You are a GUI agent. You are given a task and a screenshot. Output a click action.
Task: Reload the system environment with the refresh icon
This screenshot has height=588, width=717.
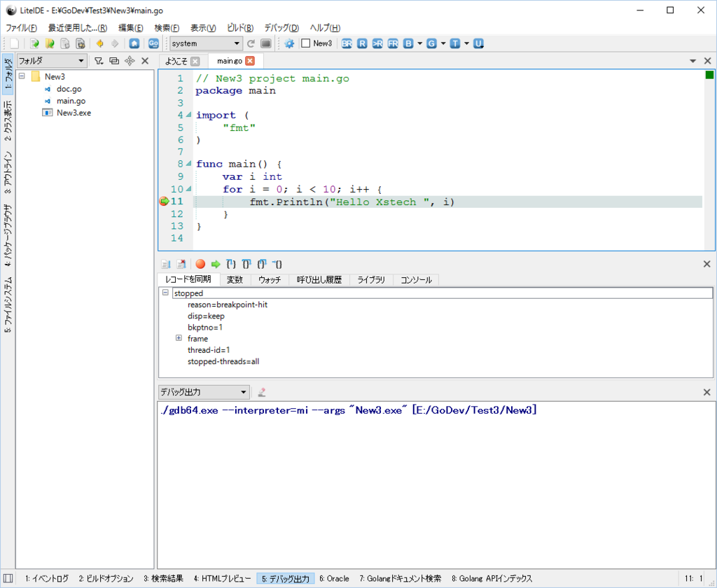(x=251, y=43)
